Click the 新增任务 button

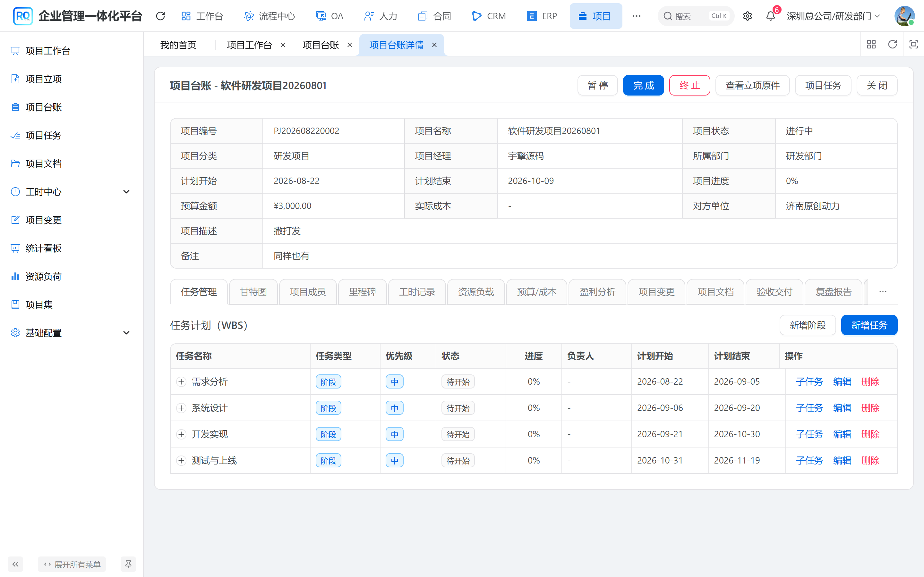pyautogui.click(x=869, y=325)
